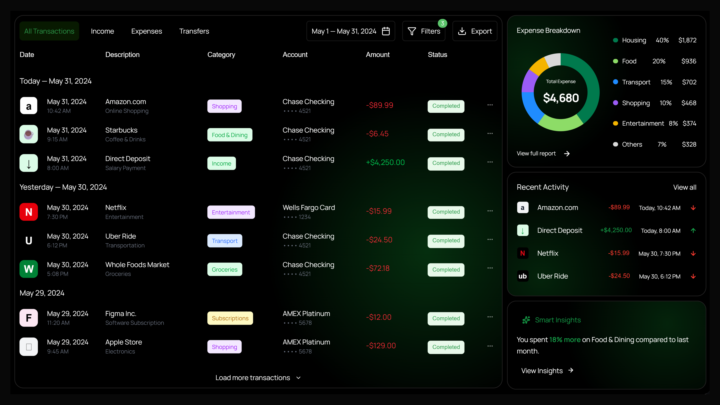This screenshot has height=405, width=720.
Task: Open the May 1 – May 31, 2024 date picker
Action: click(x=351, y=31)
